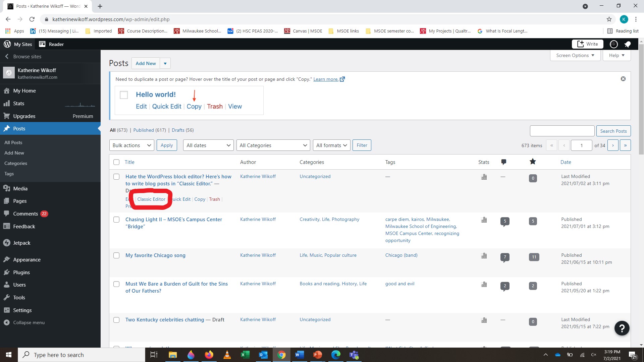The image size is (644, 362).
Task: Dismiss the duplicate post notice
Action: coord(623,79)
